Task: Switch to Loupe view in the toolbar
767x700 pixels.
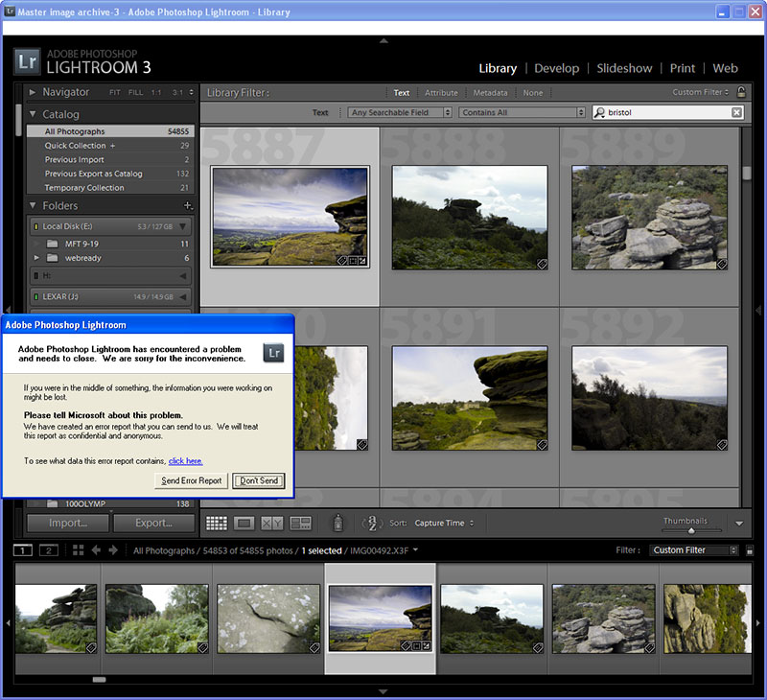Action: [x=244, y=524]
